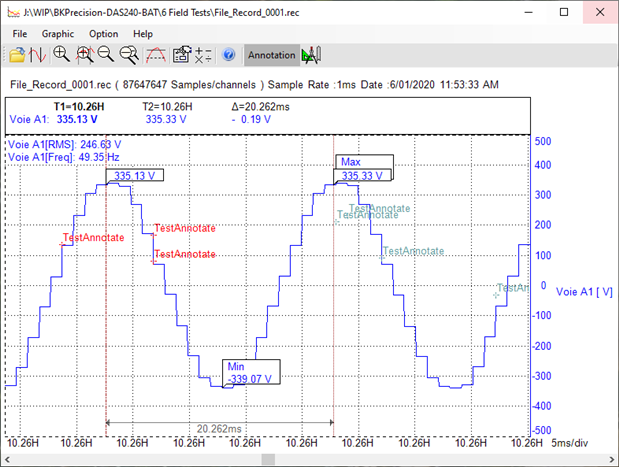Click the first zoom in magnifier icon
Screen dimensions: 619x467
[x=61, y=54]
